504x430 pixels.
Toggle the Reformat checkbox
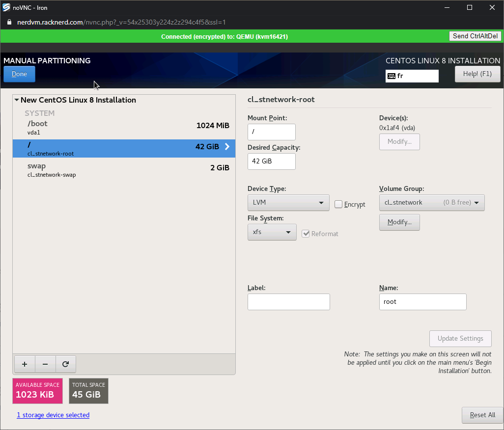click(306, 234)
